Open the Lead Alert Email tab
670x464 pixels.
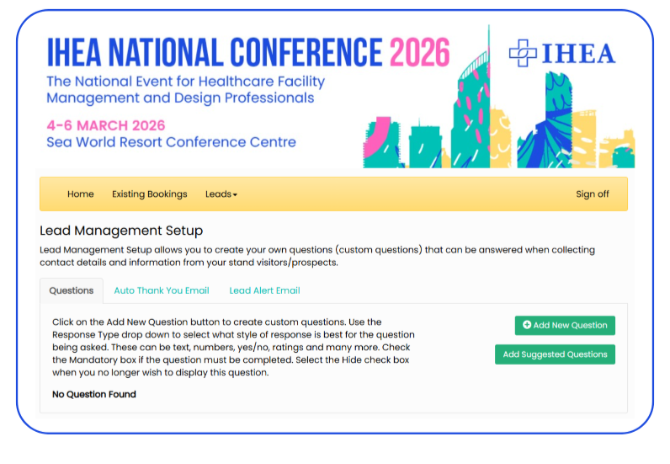coord(264,290)
